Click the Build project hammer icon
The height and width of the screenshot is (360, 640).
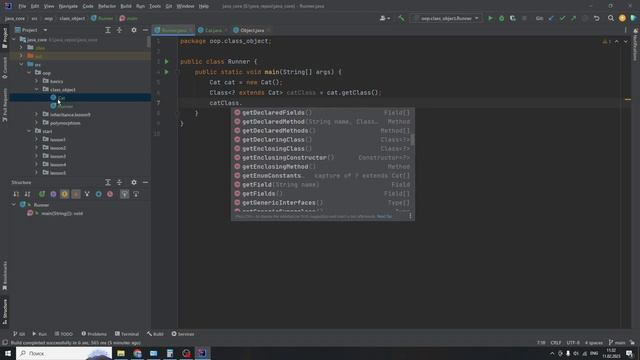(401, 18)
